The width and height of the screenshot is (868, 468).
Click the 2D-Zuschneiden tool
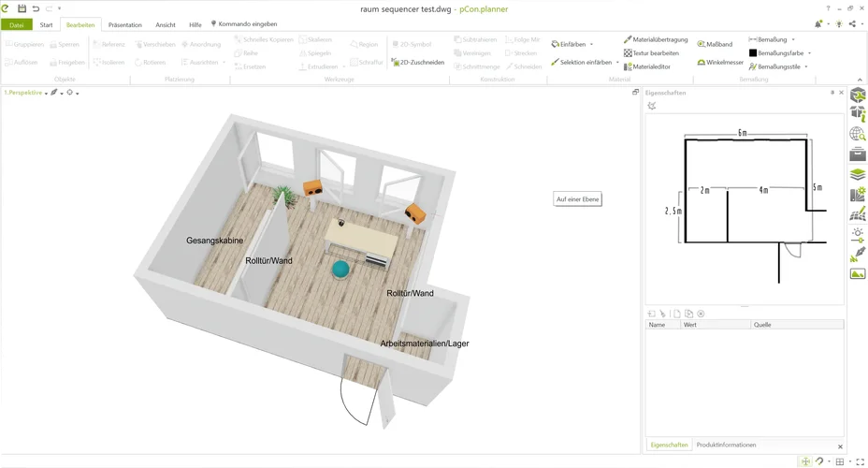point(417,63)
